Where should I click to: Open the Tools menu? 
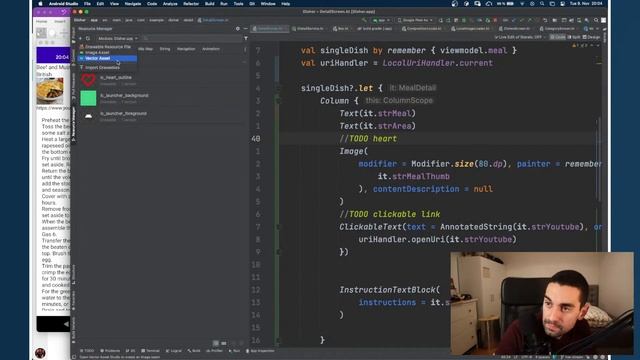click(x=238, y=4)
